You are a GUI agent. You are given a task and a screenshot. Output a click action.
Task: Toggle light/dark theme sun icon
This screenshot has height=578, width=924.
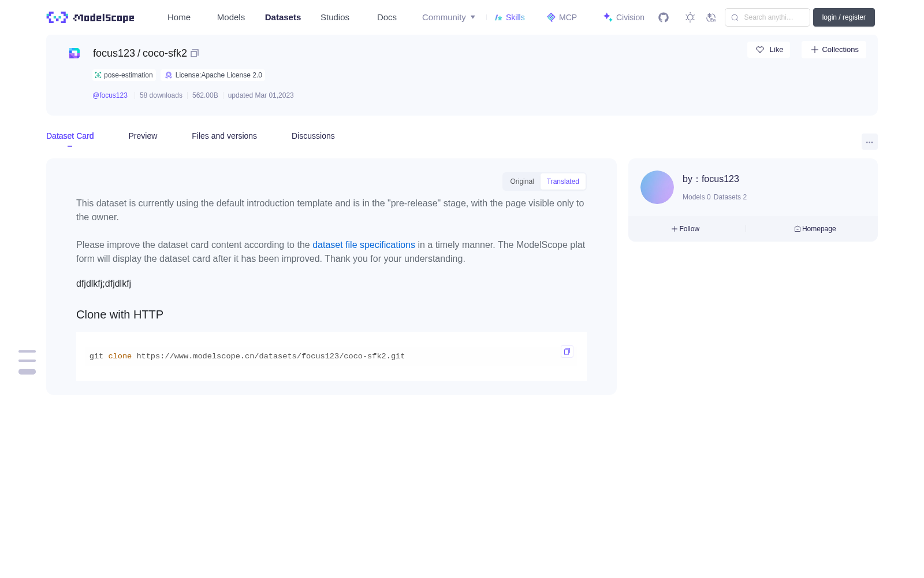point(690,17)
